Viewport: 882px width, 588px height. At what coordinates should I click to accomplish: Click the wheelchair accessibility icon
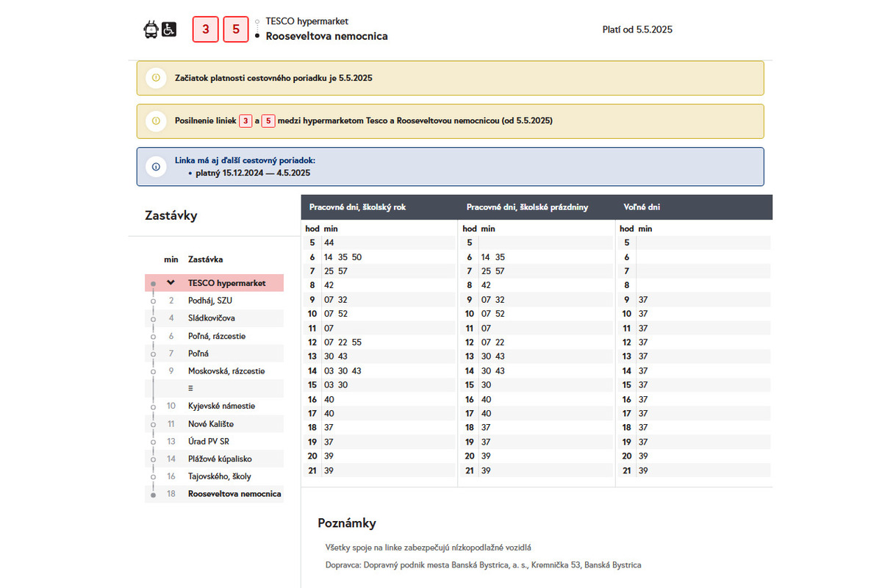(x=169, y=30)
